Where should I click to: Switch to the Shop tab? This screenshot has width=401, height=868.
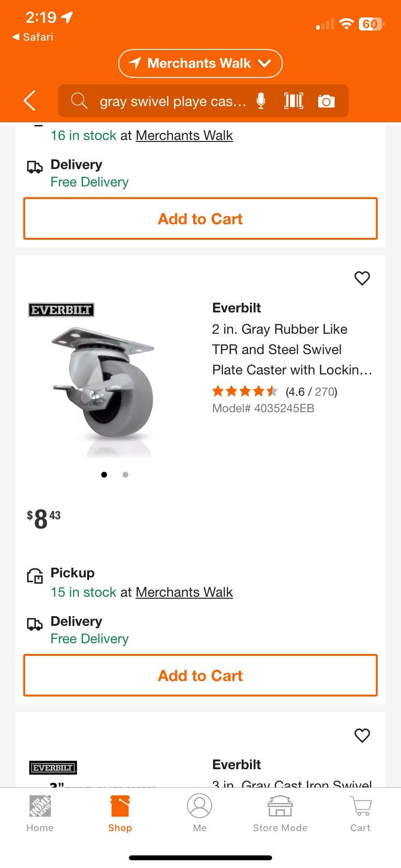120,814
